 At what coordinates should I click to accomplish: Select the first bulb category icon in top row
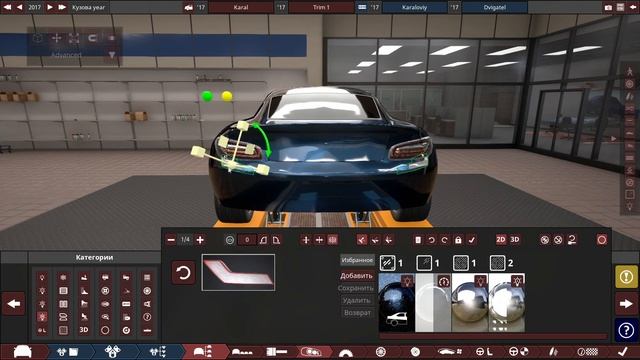[x=42, y=278]
